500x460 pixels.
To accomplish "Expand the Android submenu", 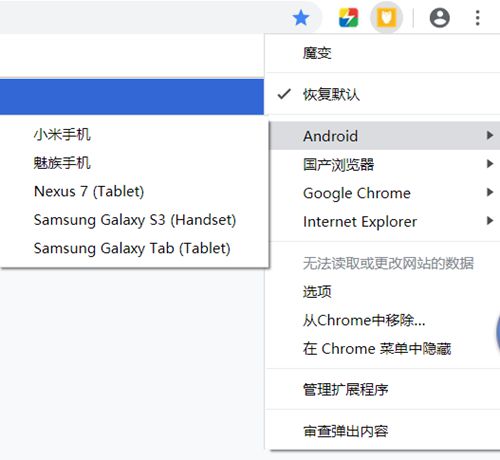I will pos(384,136).
